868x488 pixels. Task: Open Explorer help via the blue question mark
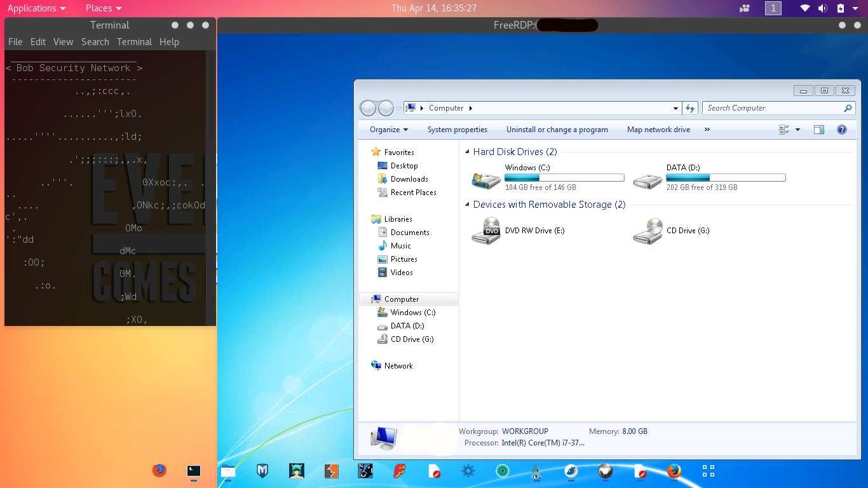[841, 130]
